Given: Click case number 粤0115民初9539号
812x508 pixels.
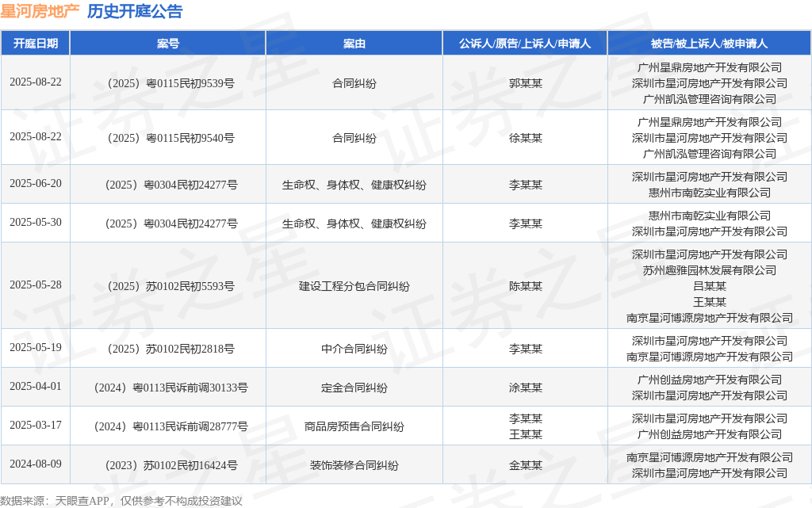Looking at the screenshot, I should pos(171,83).
